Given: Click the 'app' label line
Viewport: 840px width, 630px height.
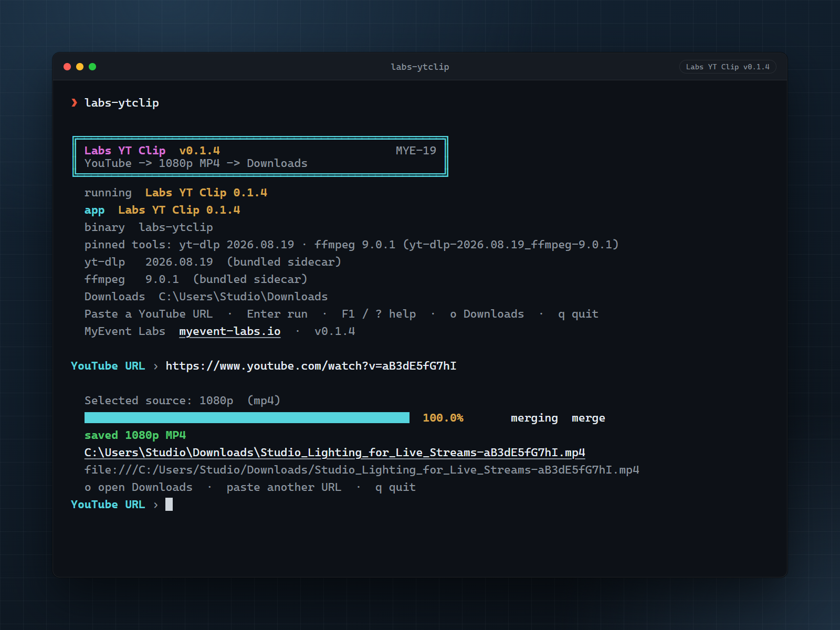Looking at the screenshot, I should (162, 210).
